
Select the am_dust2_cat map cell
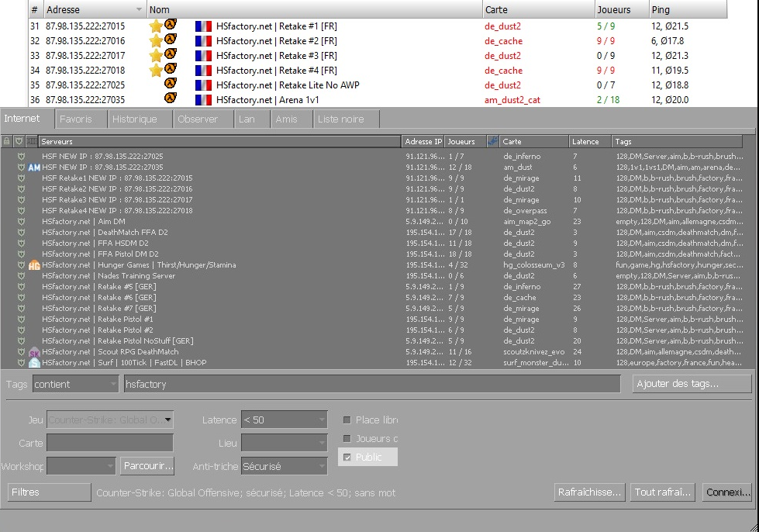[512, 100]
